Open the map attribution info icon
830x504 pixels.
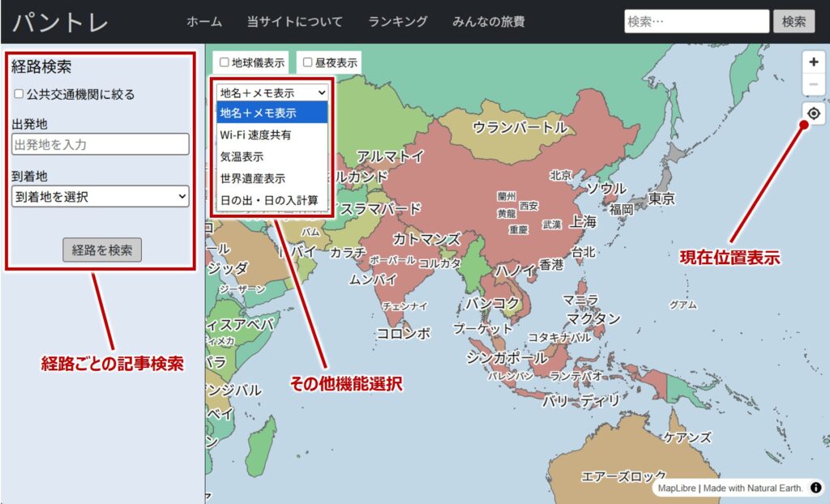point(815,488)
